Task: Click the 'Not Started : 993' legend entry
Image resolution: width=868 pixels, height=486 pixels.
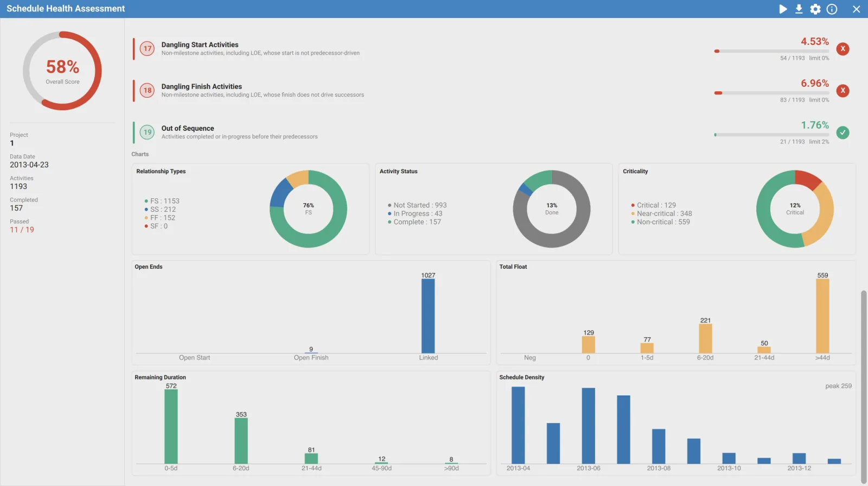Action: (x=417, y=205)
